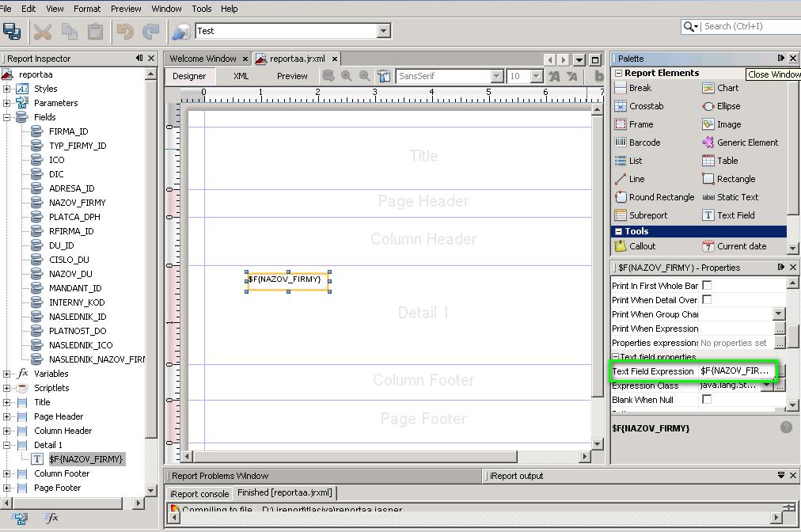801x532 pixels.
Task: Select the Generic Element in Palette
Action: [x=740, y=142]
